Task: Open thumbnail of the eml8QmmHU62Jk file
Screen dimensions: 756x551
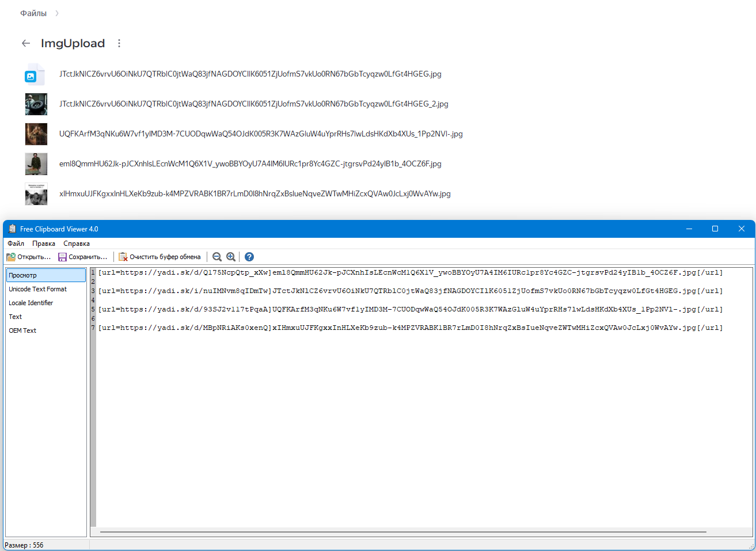Action: (x=36, y=164)
